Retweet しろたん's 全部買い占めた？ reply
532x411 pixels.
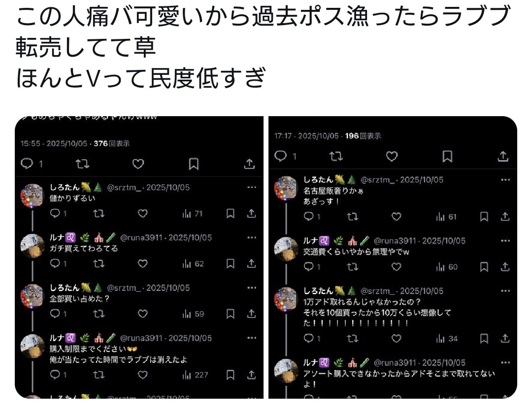click(99, 314)
